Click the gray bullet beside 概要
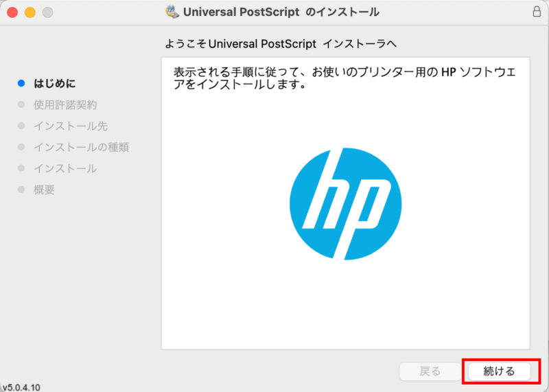Viewport: 549px width, 392px height. point(21,189)
